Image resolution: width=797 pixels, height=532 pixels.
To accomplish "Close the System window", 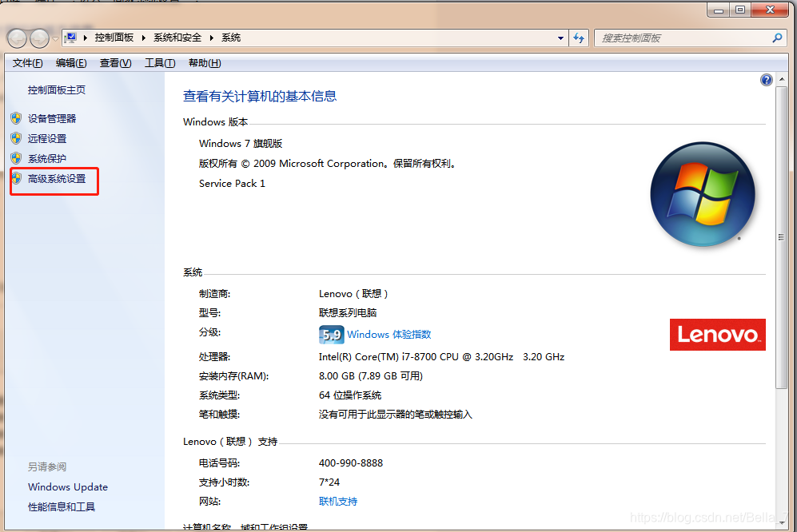I will point(770,10).
